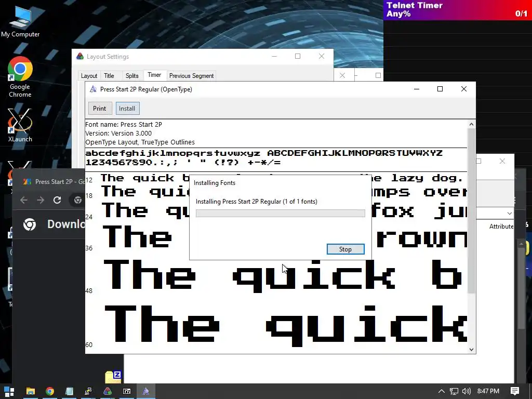Open the XLaunch desktop shortcut
The image size is (532, 399).
click(x=20, y=125)
